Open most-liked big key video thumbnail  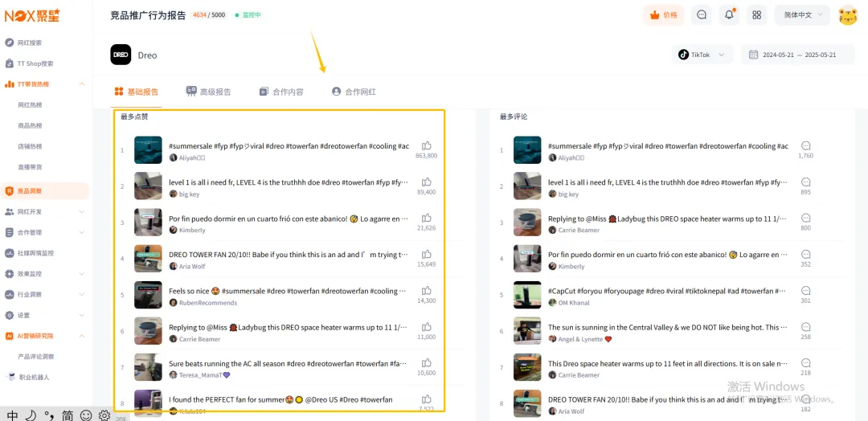(x=148, y=186)
